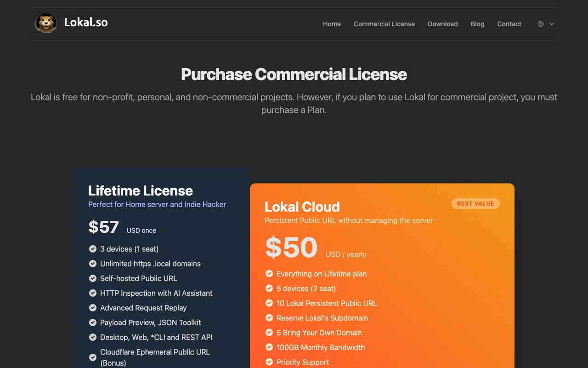Click checkmark beside 3 devices (1 seat)
The width and height of the screenshot is (588, 368).
pyautogui.click(x=92, y=249)
